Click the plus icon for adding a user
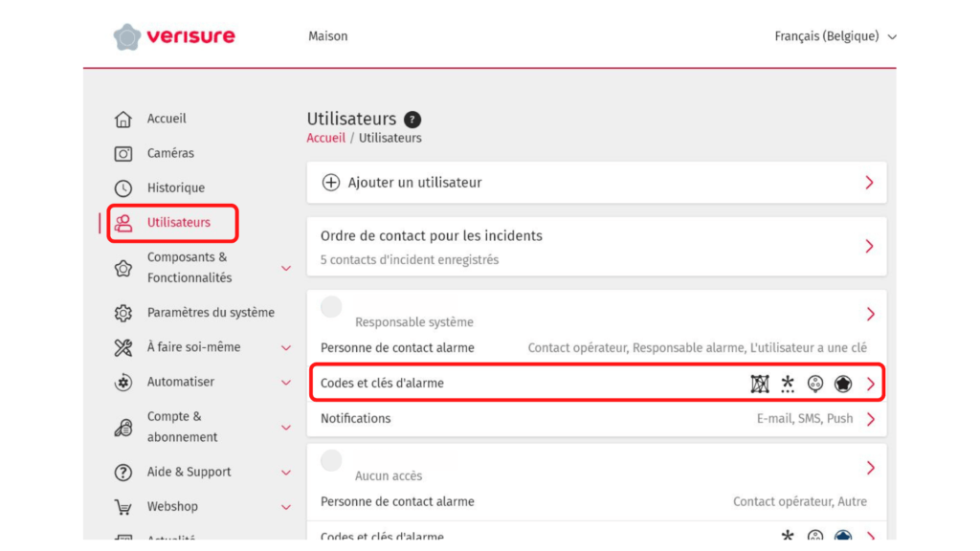Image resolution: width=980 pixels, height=551 pixels. (x=331, y=183)
